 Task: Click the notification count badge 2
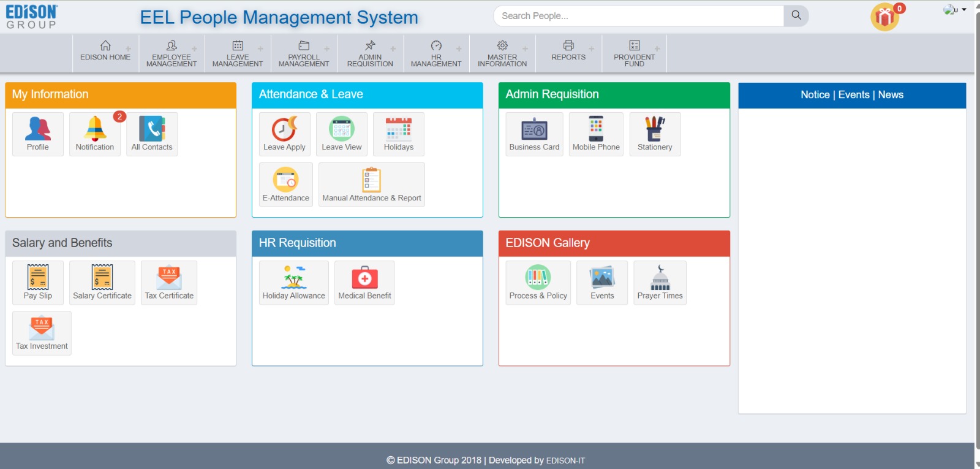click(119, 116)
